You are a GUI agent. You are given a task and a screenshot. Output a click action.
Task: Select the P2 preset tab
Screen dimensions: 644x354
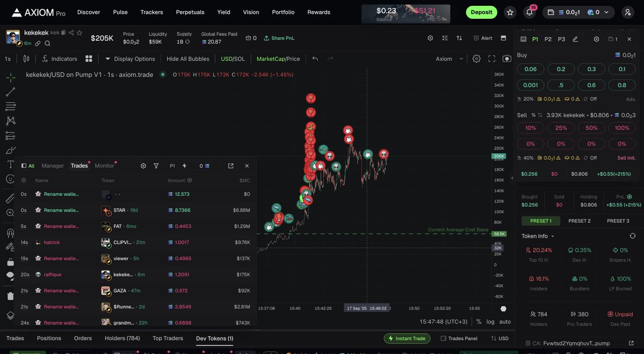pyautogui.click(x=548, y=39)
